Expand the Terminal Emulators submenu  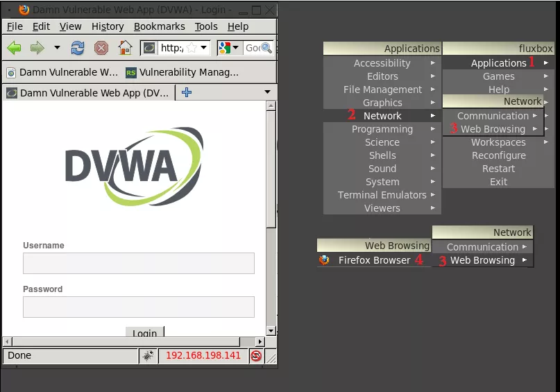382,195
